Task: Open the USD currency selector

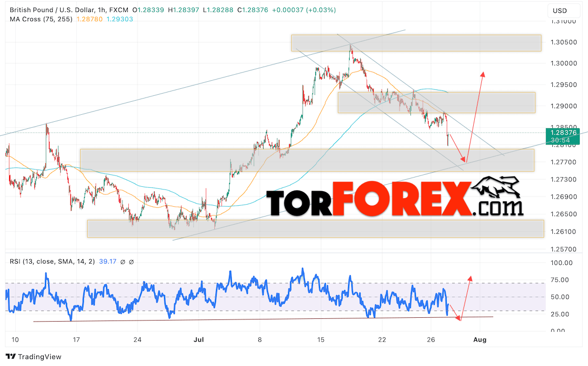Action: point(564,10)
